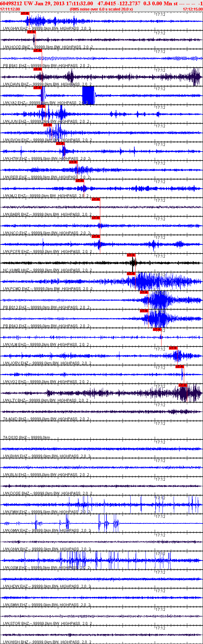Click the 'UW.GMW EHZ' station label
The height and width of the screenshot is (644, 203).
pos(15,531)
